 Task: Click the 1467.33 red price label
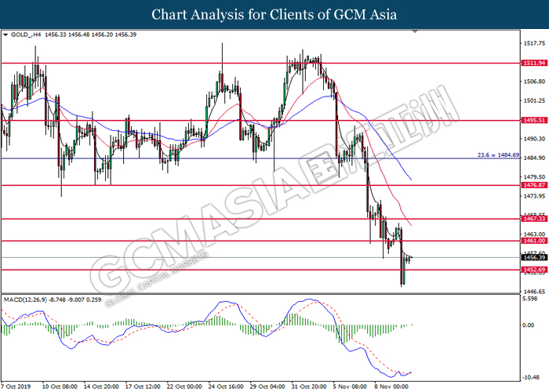tap(534, 219)
